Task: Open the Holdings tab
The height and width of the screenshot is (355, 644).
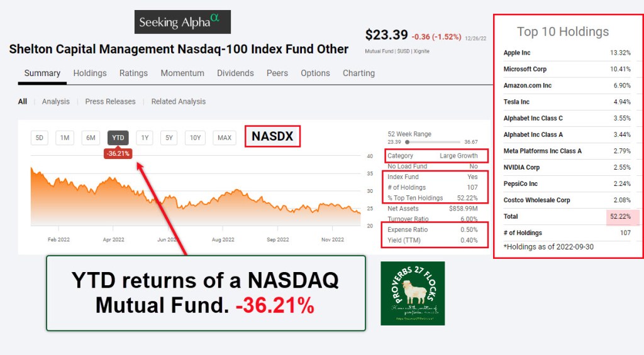Action: click(90, 73)
